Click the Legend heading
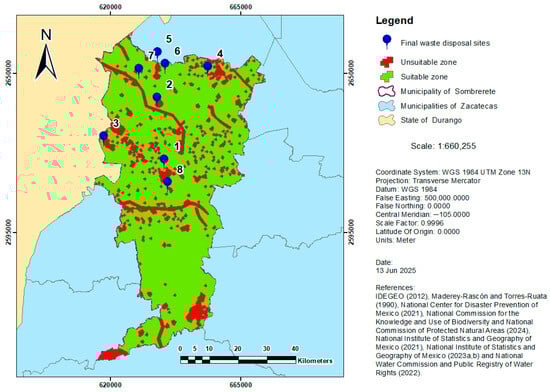 394,20
